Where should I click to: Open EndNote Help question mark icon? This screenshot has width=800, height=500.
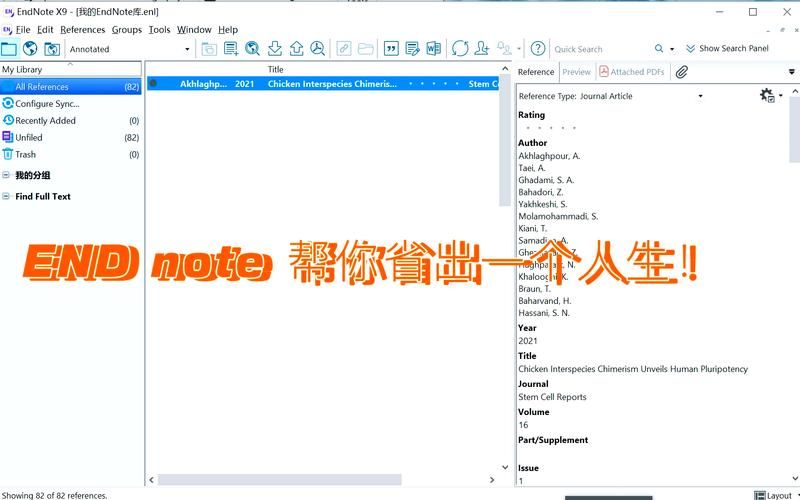538,49
